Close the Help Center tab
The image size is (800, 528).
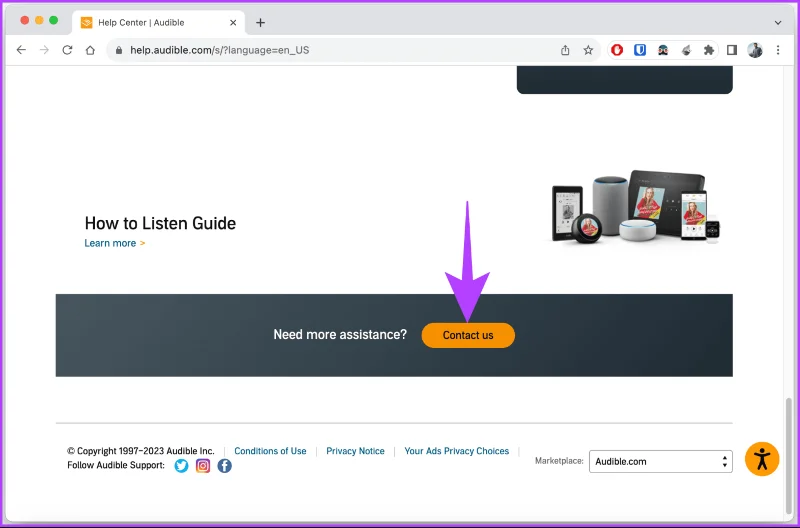(x=233, y=22)
